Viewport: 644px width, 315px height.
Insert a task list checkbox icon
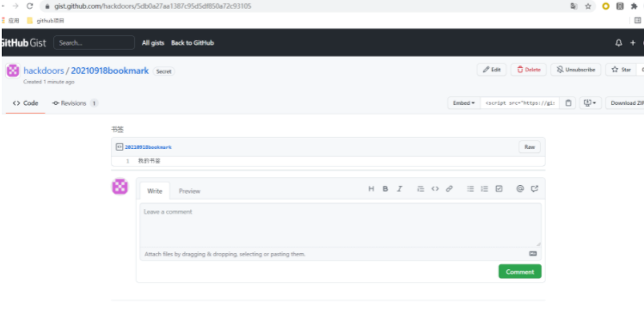(499, 188)
